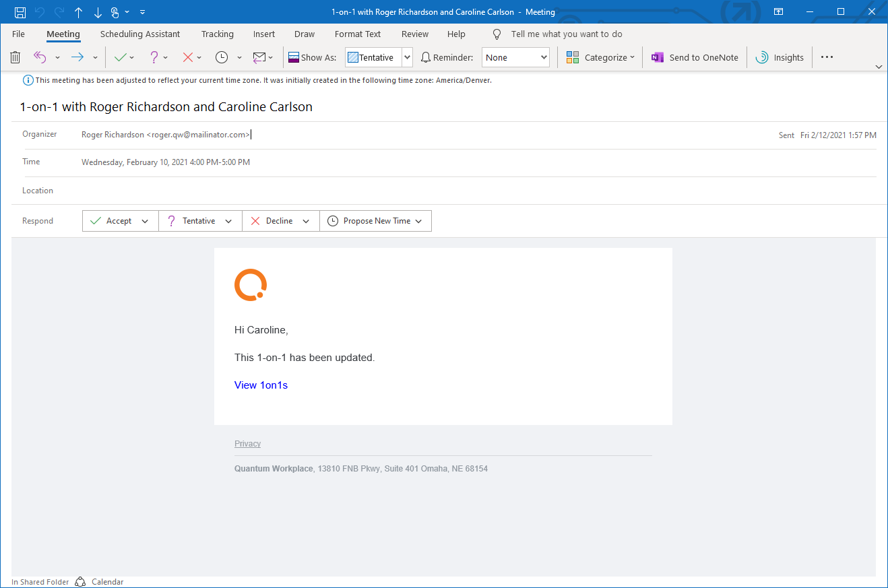Toggle Touch/Mouse mode in the quick access toolbar
Viewport: 888px width, 588px height.
pyautogui.click(x=116, y=12)
